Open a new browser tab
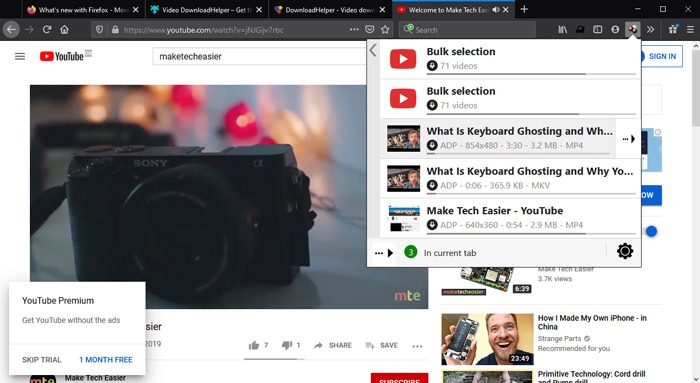 pos(524,9)
